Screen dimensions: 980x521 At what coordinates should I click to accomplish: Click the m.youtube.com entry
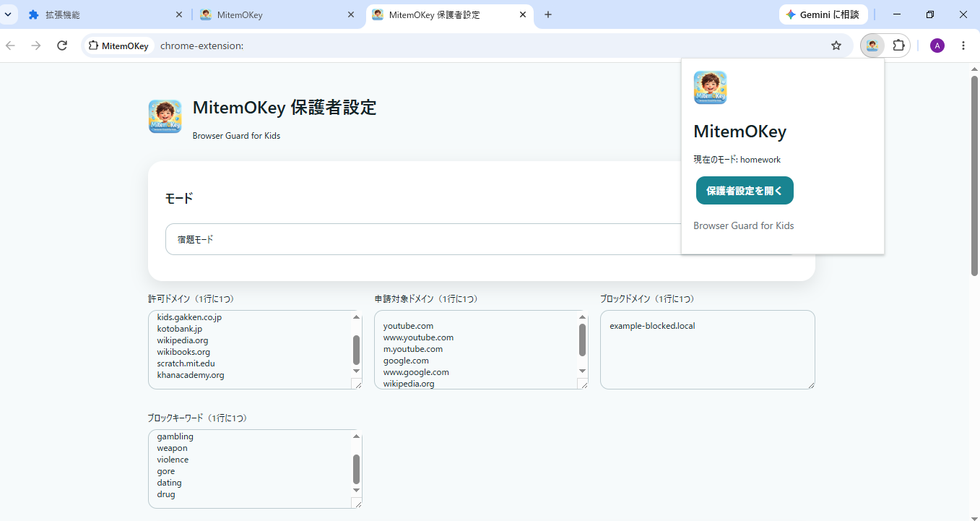point(413,349)
